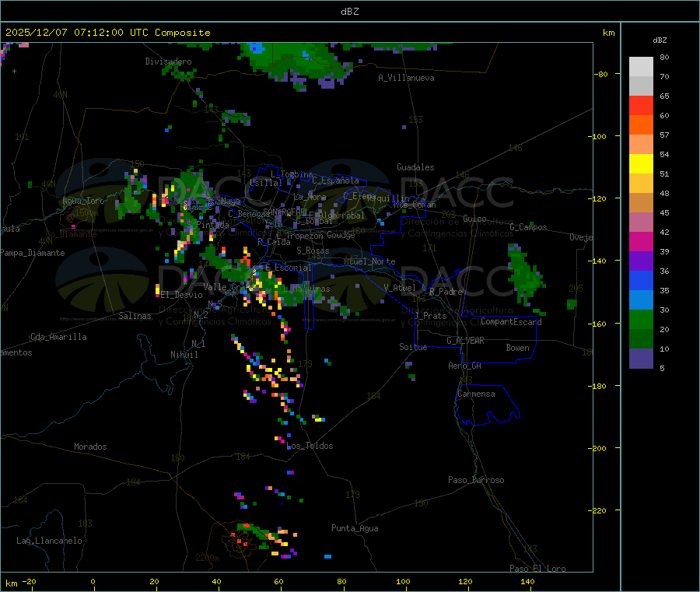Click the 'dBZ' title at top
700x592 pixels.
pos(349,12)
